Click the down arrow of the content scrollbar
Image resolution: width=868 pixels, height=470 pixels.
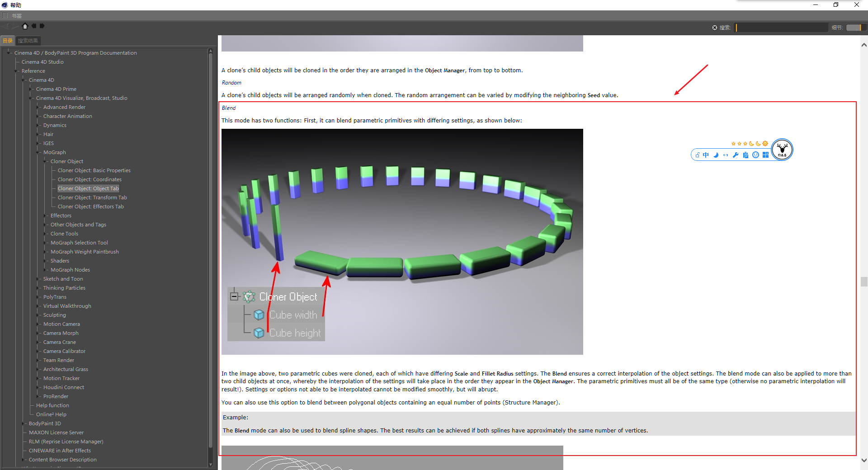click(864, 461)
